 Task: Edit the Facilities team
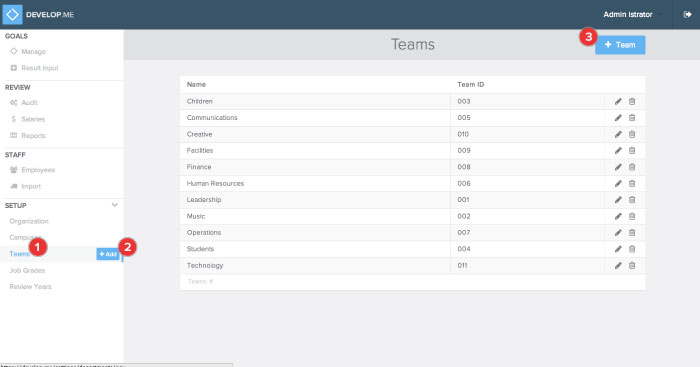tap(618, 150)
